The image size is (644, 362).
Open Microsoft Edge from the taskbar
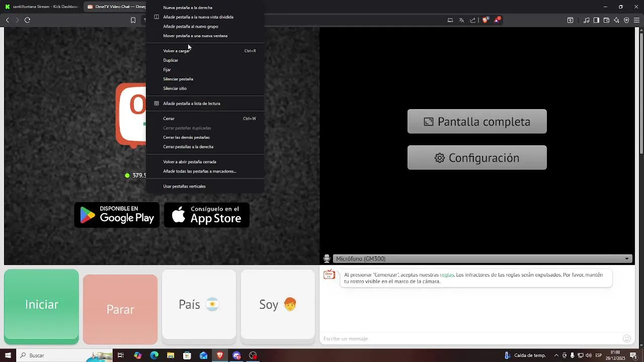pos(154,355)
